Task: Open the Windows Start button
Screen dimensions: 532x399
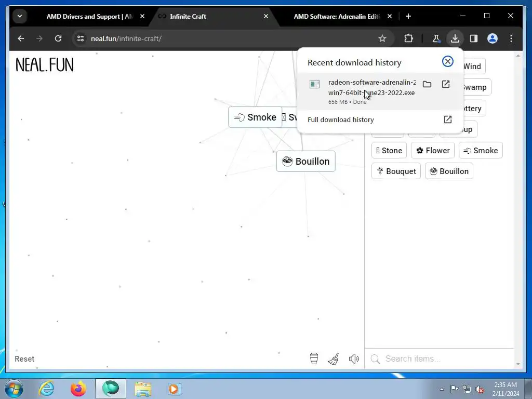Action: coord(14,389)
